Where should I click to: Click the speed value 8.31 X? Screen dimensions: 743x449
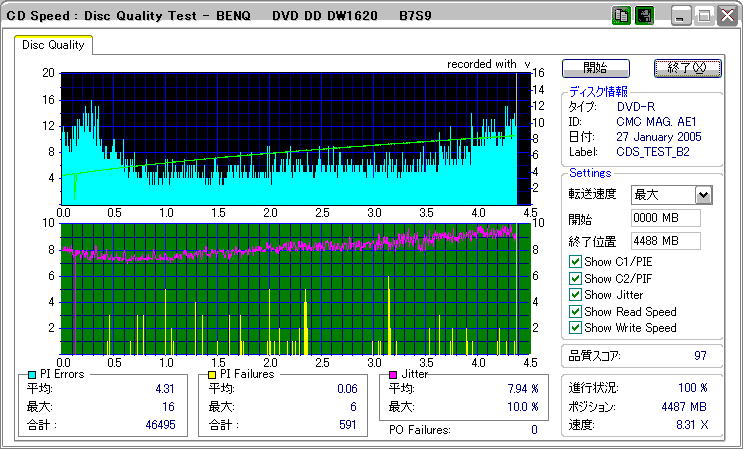point(692,424)
